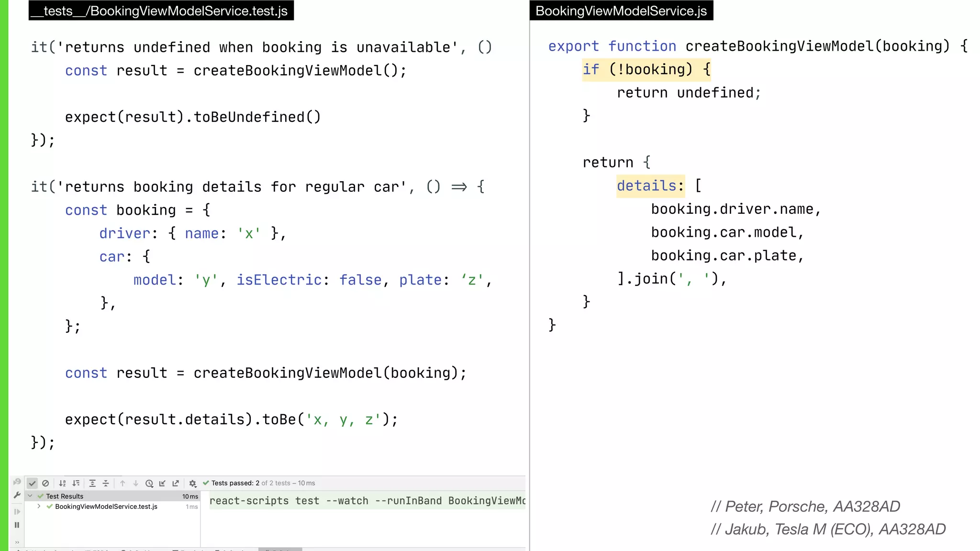The image size is (980, 551).
Task: Go to next failed test arrow
Action: pos(136,483)
